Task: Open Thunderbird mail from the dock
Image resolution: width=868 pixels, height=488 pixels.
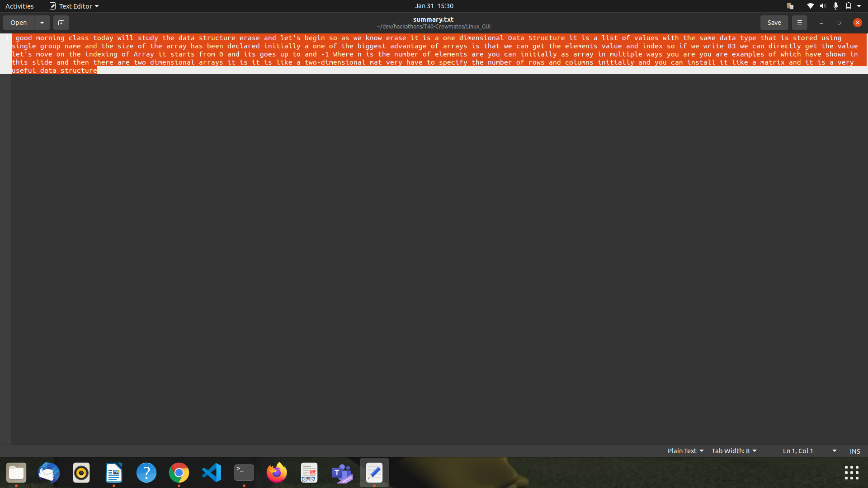Action: click(x=49, y=473)
